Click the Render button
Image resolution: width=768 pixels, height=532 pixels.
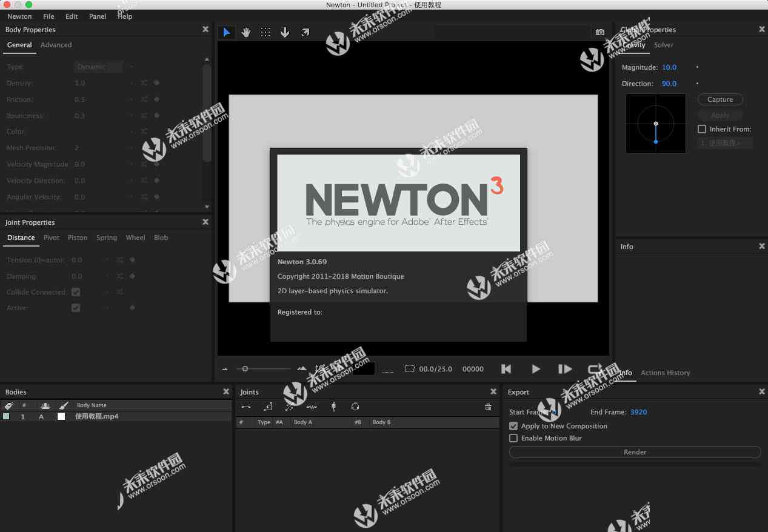635,452
